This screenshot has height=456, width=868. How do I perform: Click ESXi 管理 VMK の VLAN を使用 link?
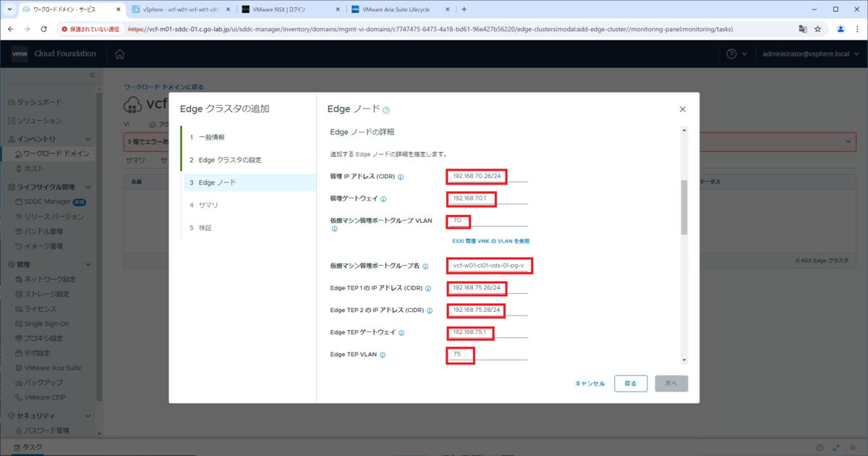pyautogui.click(x=490, y=241)
